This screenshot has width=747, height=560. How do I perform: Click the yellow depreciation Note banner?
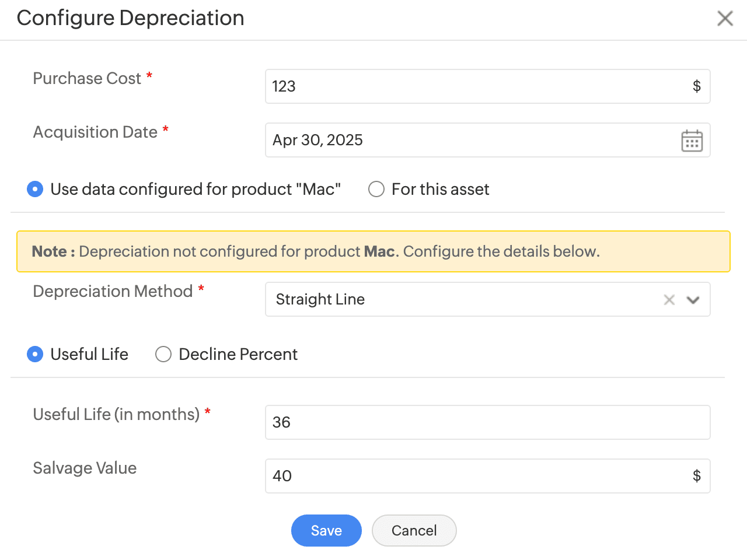coord(373,252)
